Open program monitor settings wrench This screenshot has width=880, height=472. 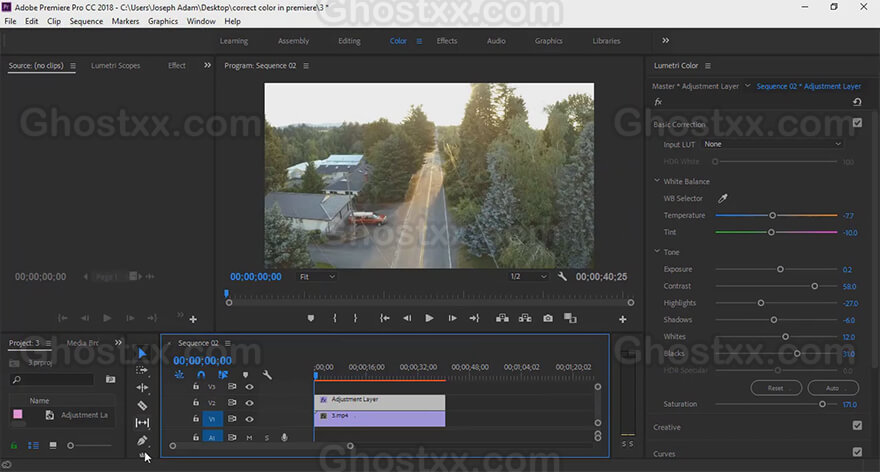pyautogui.click(x=562, y=277)
